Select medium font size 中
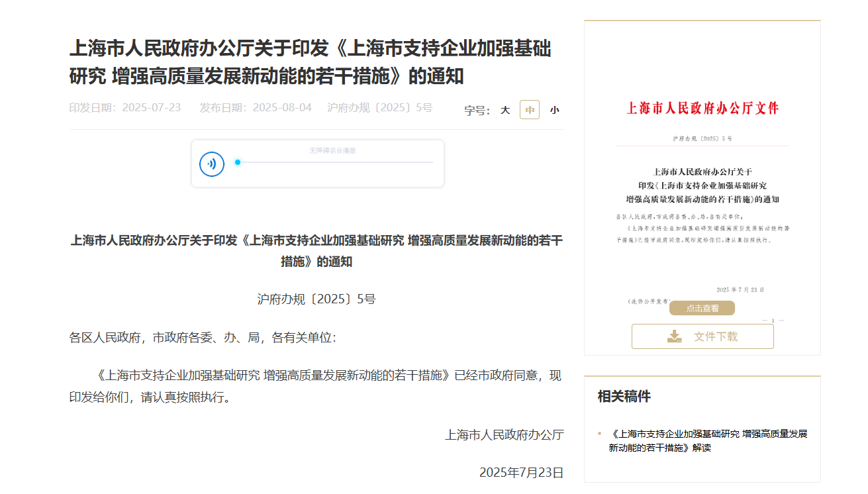This screenshot has width=868, height=494. point(530,111)
